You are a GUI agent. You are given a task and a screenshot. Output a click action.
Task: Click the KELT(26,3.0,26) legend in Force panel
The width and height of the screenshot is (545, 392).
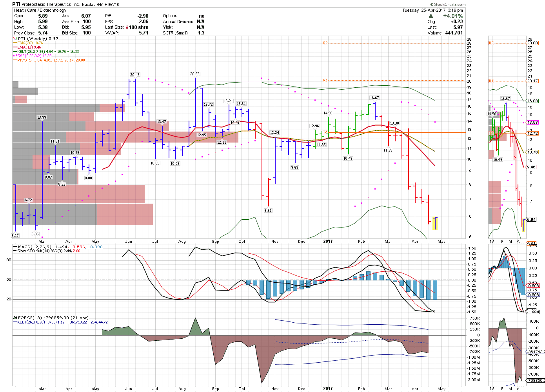60,322
